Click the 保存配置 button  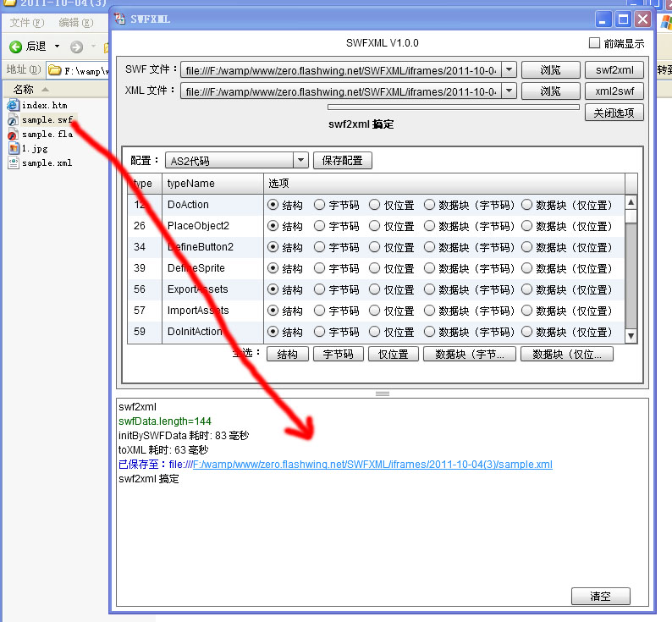point(343,161)
